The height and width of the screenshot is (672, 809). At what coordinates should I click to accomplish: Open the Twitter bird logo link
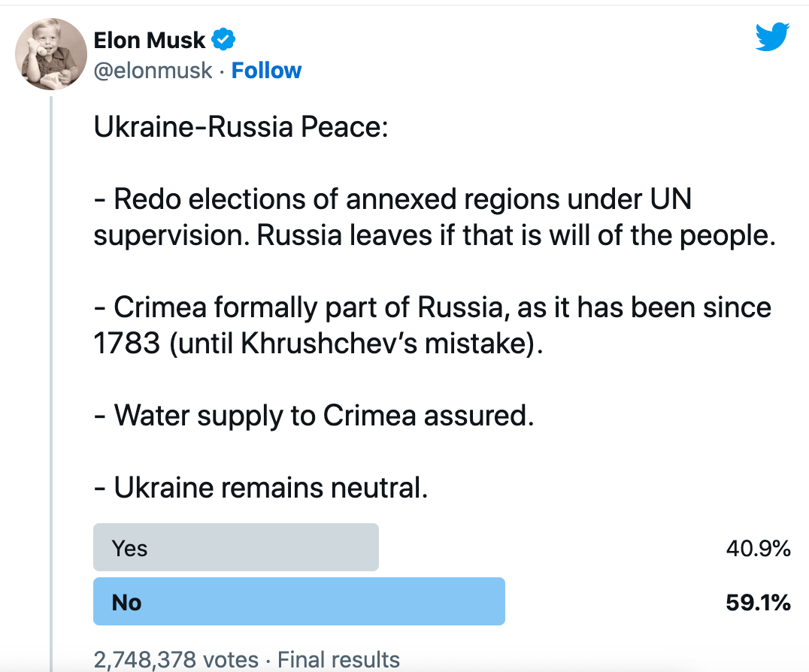point(772,37)
